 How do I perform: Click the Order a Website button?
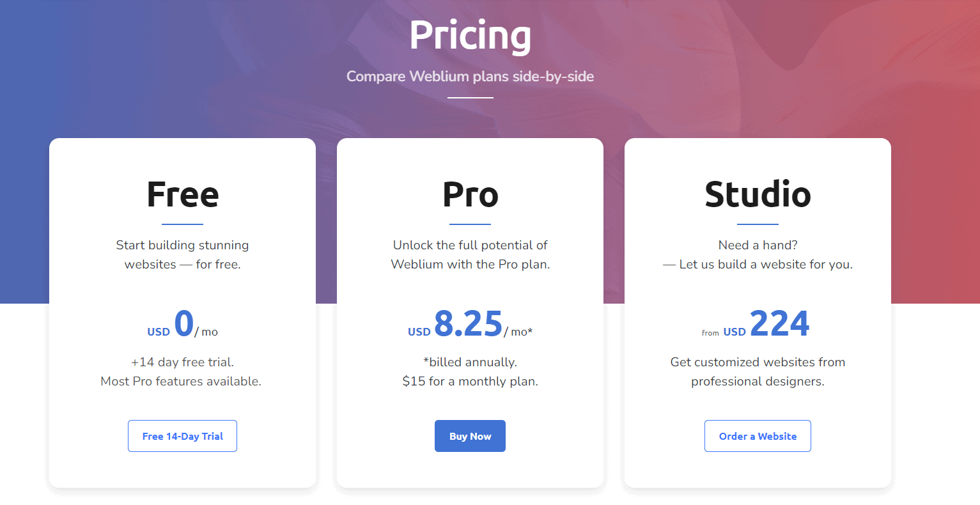pyautogui.click(x=758, y=436)
